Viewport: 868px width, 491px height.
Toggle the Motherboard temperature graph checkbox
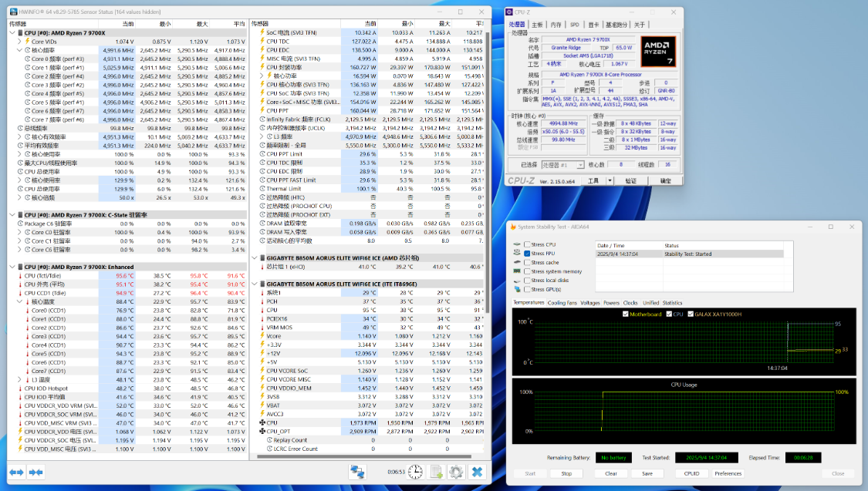(x=625, y=314)
